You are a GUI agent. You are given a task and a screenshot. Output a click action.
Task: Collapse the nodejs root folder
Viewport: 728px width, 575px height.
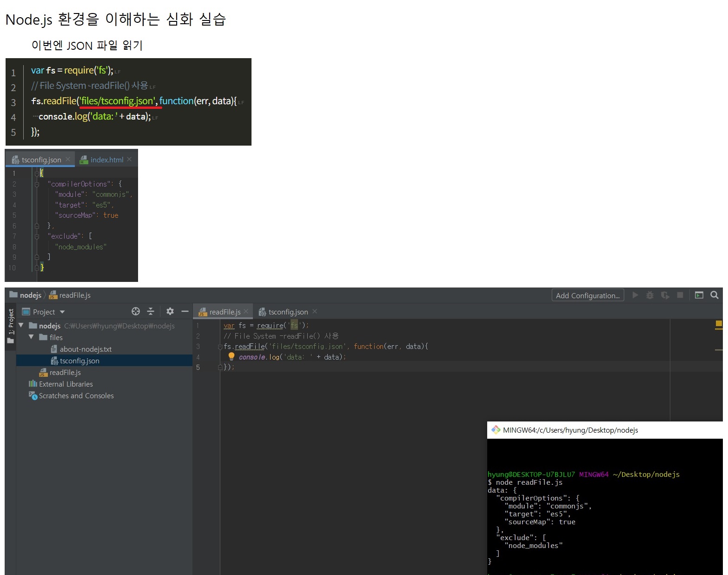[21, 325]
